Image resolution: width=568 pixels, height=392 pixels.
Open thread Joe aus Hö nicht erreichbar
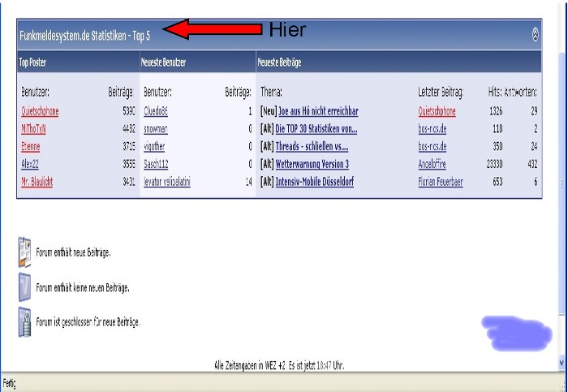(x=318, y=111)
